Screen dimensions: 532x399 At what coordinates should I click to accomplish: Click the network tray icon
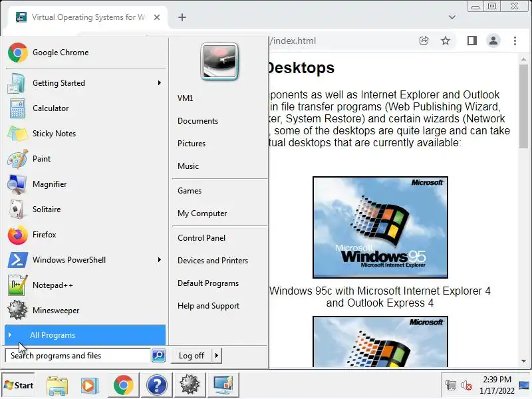451,386
